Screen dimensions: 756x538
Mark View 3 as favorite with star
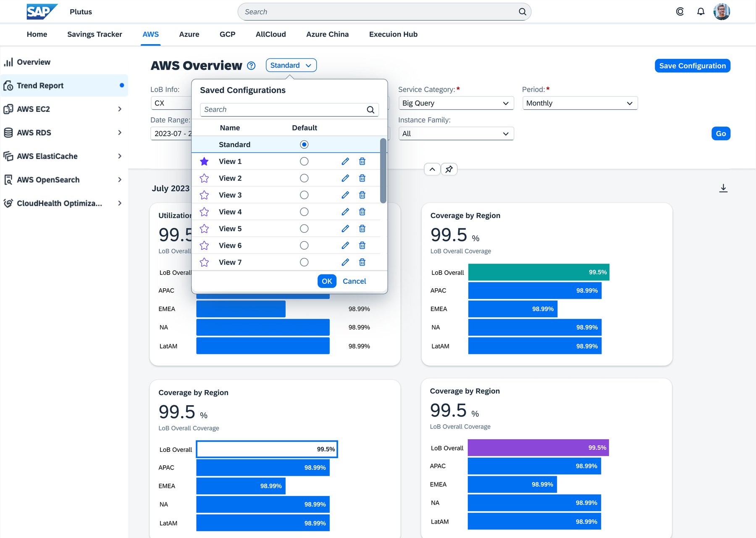click(204, 195)
